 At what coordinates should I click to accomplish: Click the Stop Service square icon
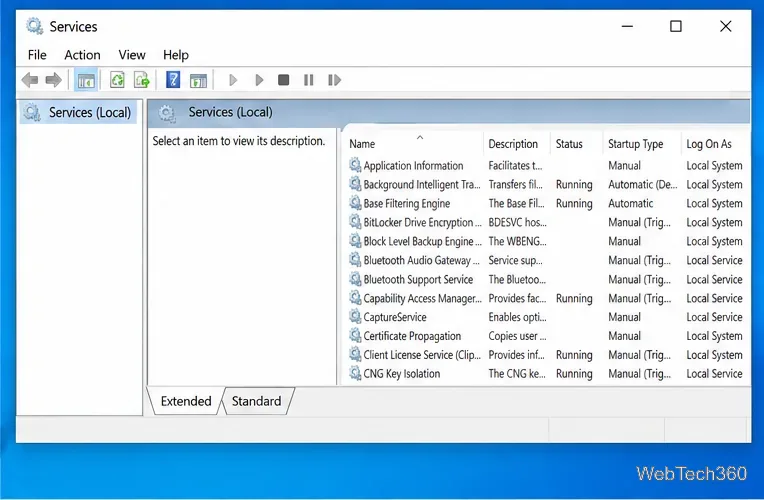[x=284, y=80]
